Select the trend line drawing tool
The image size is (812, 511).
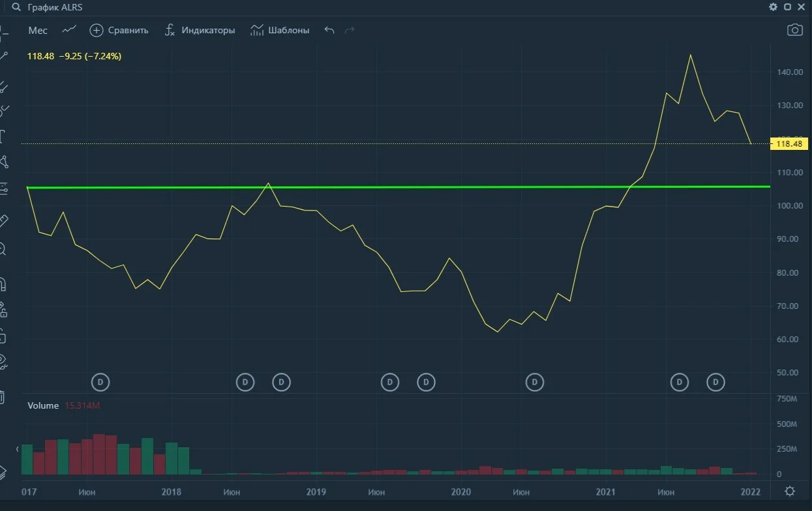pos(3,57)
